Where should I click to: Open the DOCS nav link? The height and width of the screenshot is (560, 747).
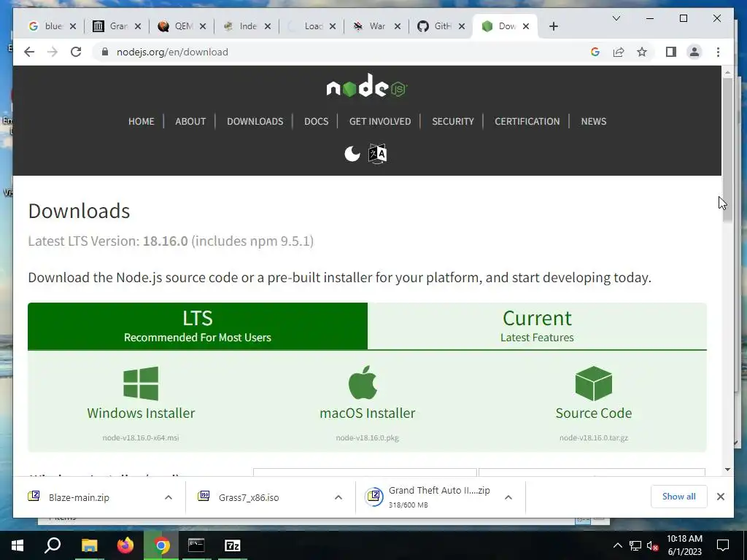(x=317, y=122)
